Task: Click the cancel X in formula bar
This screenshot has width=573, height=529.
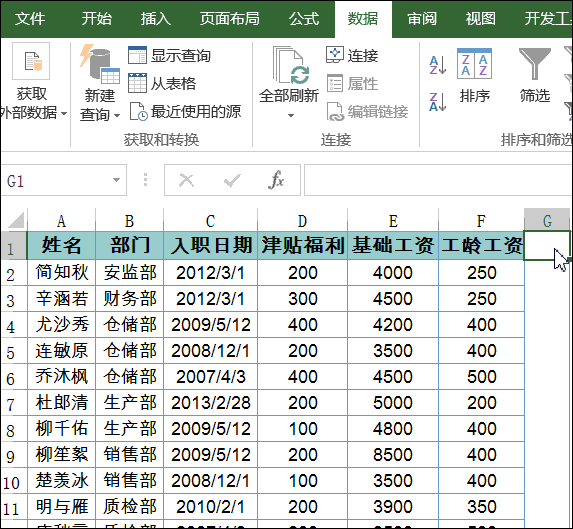Action: coord(186,180)
